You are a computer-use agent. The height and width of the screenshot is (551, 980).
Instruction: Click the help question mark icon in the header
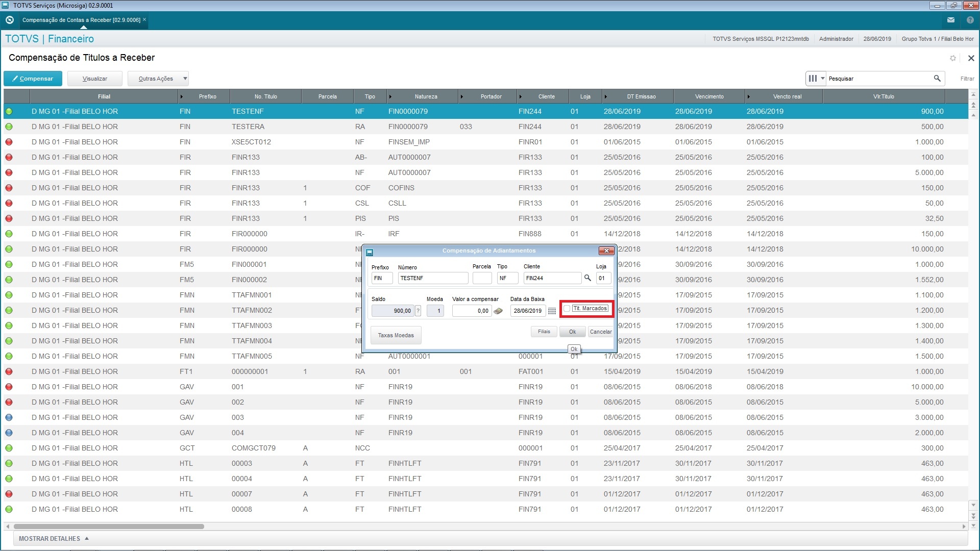tap(970, 20)
